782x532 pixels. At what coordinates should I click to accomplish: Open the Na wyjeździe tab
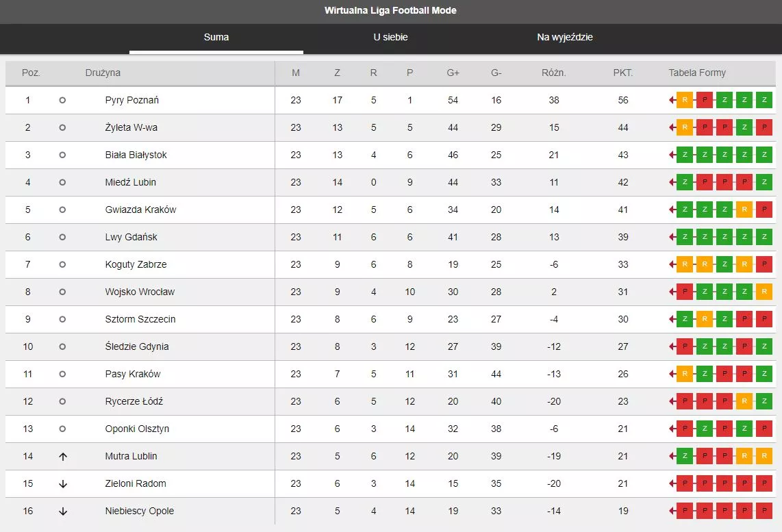click(x=564, y=37)
